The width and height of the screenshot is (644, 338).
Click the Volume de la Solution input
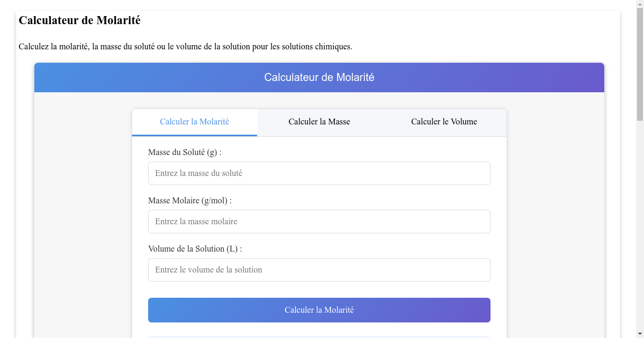(319, 269)
